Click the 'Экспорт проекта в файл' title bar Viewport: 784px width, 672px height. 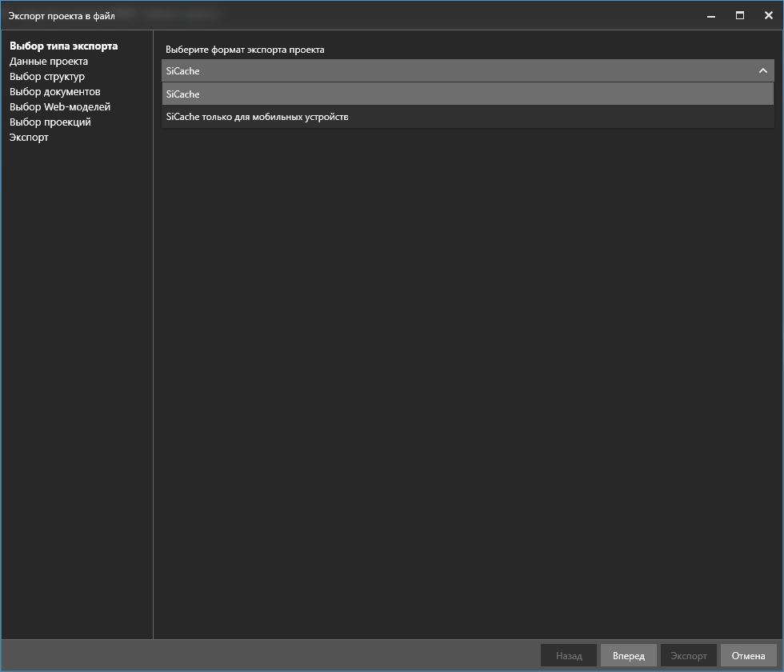320,15
